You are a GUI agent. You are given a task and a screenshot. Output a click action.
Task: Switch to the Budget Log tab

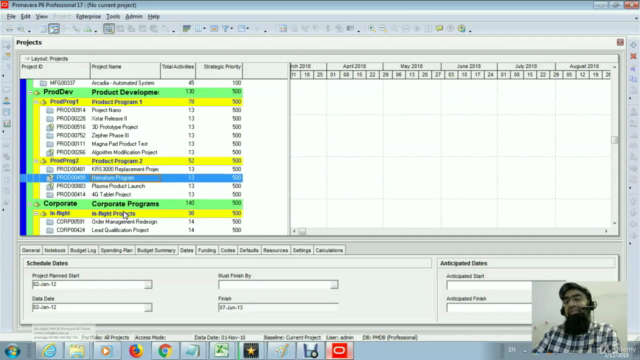pyautogui.click(x=83, y=250)
